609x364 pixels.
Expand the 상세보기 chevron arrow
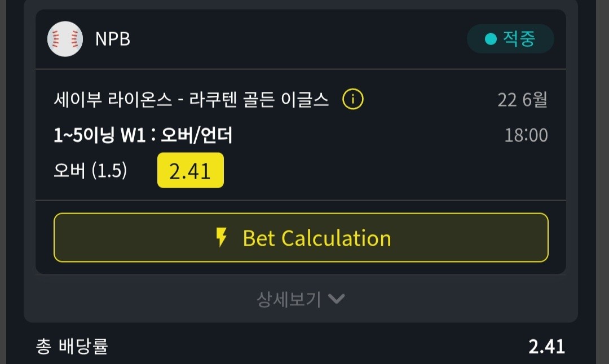click(x=336, y=299)
